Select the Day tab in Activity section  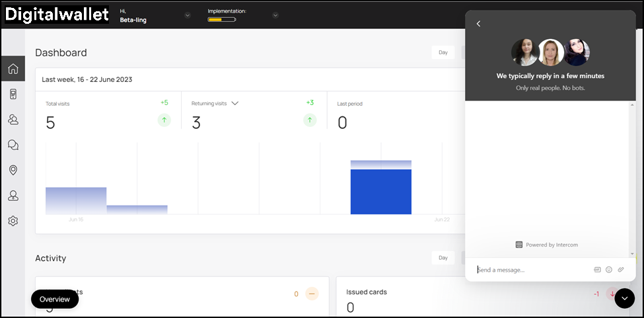point(443,258)
